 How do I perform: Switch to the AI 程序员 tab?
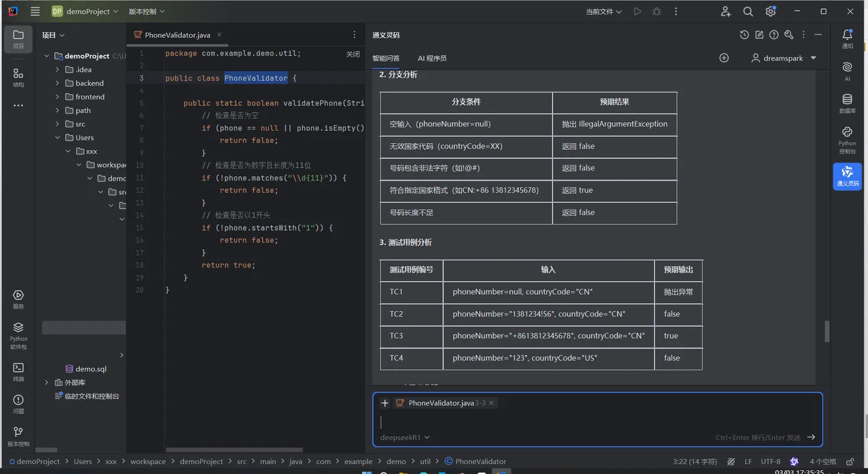pyautogui.click(x=432, y=58)
